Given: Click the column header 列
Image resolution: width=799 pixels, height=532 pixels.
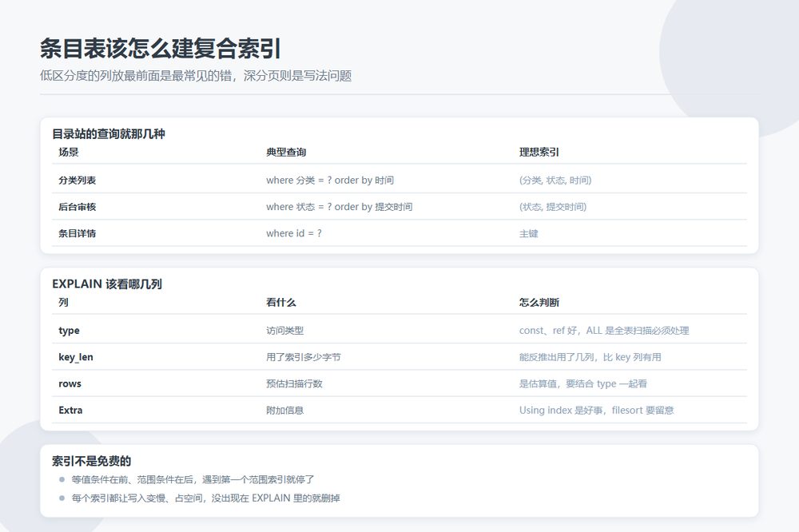Looking at the screenshot, I should click(x=64, y=302).
